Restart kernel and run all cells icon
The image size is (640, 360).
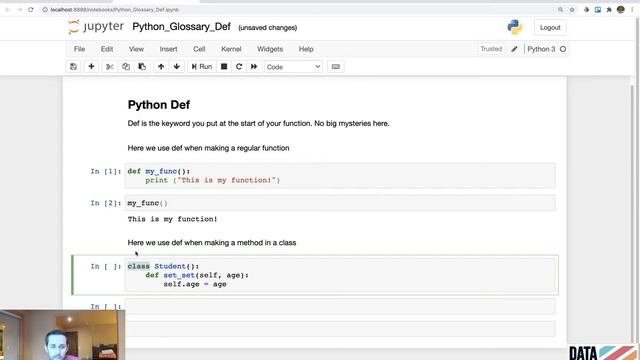pos(254,67)
